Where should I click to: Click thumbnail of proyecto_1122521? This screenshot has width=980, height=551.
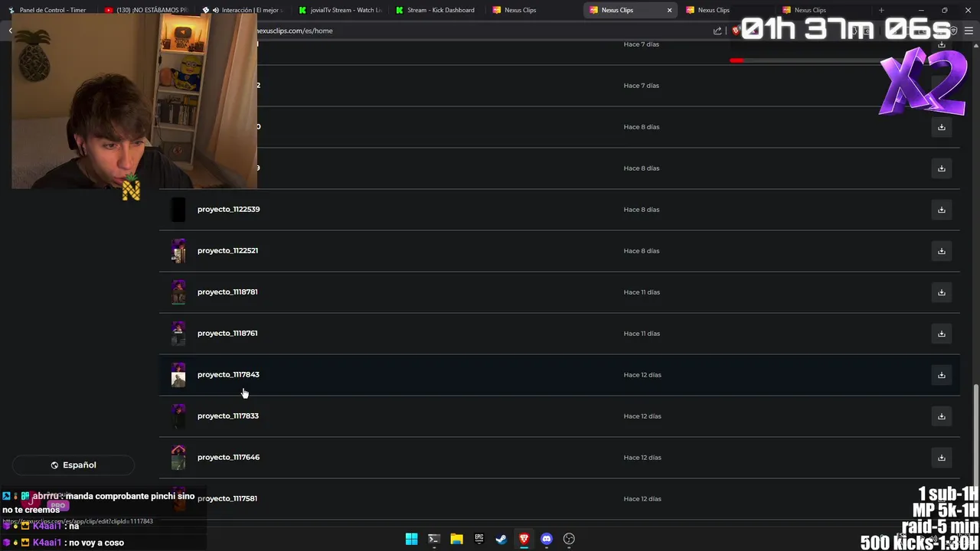click(x=178, y=251)
